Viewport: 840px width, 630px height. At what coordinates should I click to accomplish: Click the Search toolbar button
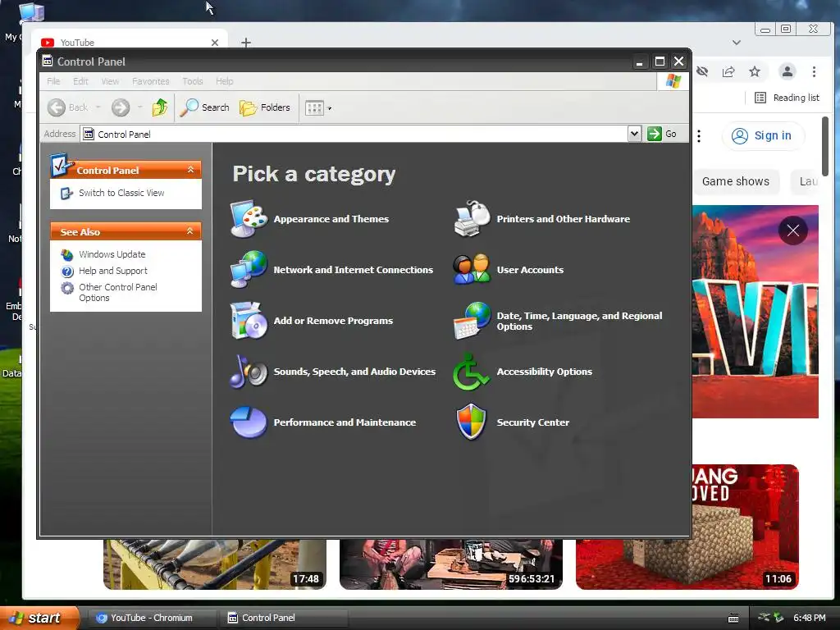204,107
